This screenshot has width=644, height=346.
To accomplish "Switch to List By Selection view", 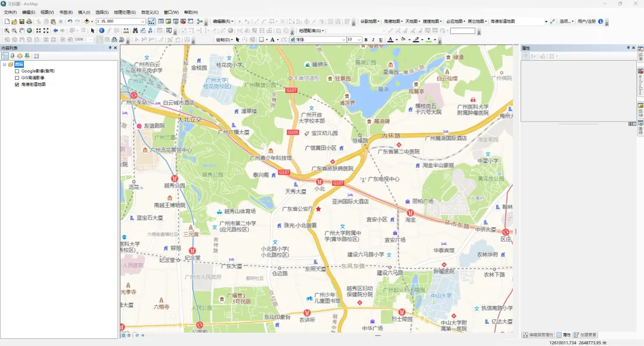I will click(27, 56).
